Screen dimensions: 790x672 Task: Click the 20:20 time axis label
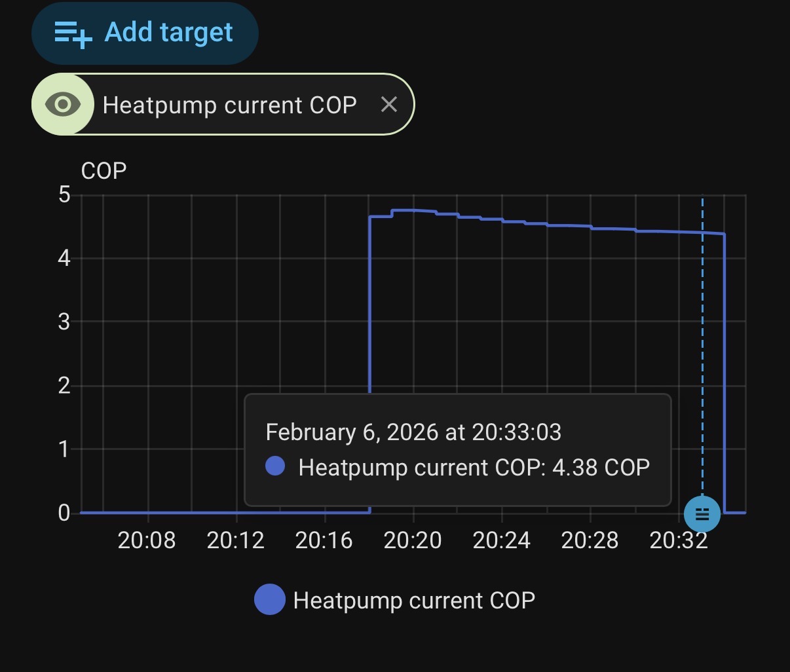pyautogui.click(x=413, y=540)
